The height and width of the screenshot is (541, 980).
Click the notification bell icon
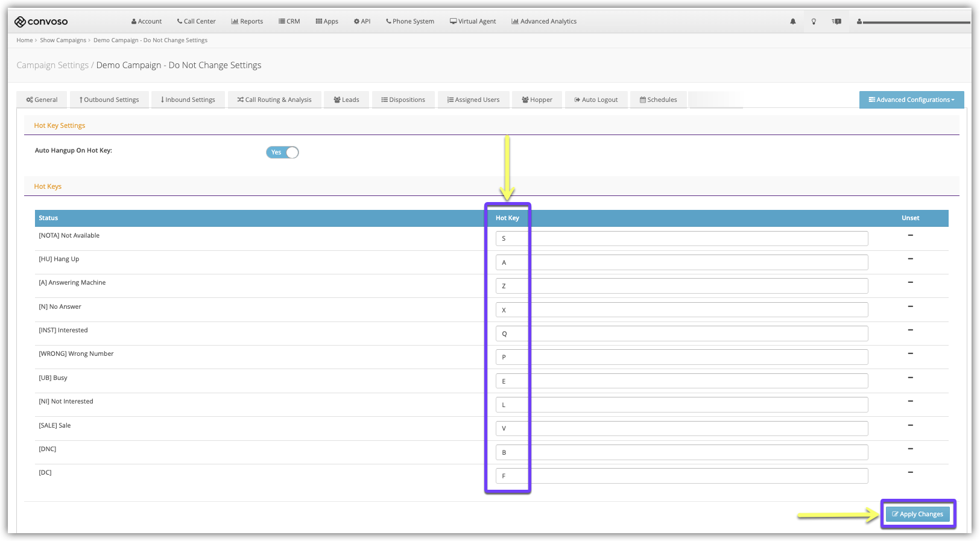(792, 22)
